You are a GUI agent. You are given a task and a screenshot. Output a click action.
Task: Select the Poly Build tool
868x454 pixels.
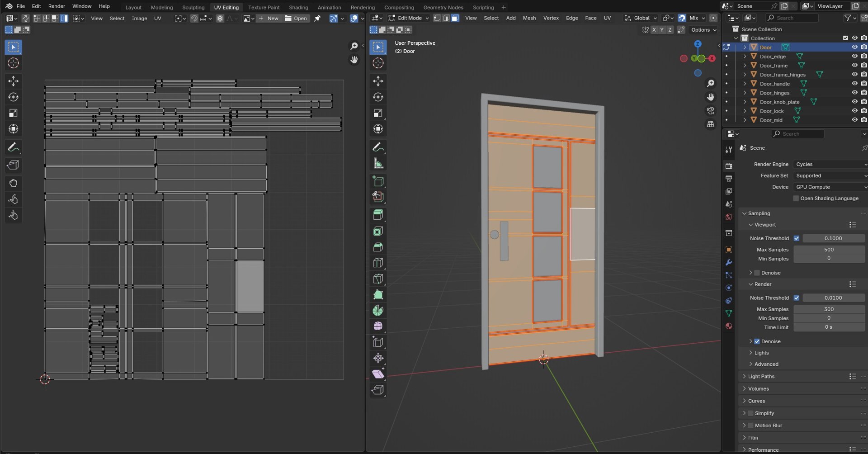coord(378,294)
